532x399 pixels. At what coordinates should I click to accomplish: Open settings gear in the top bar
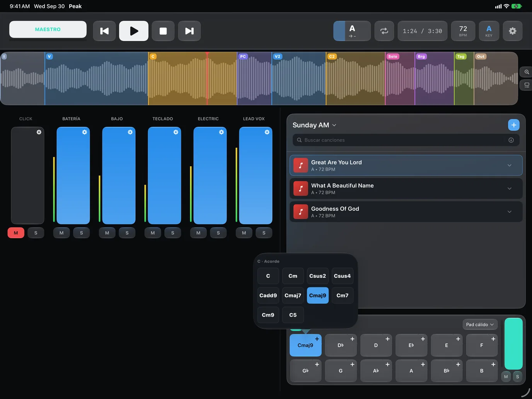[513, 31]
